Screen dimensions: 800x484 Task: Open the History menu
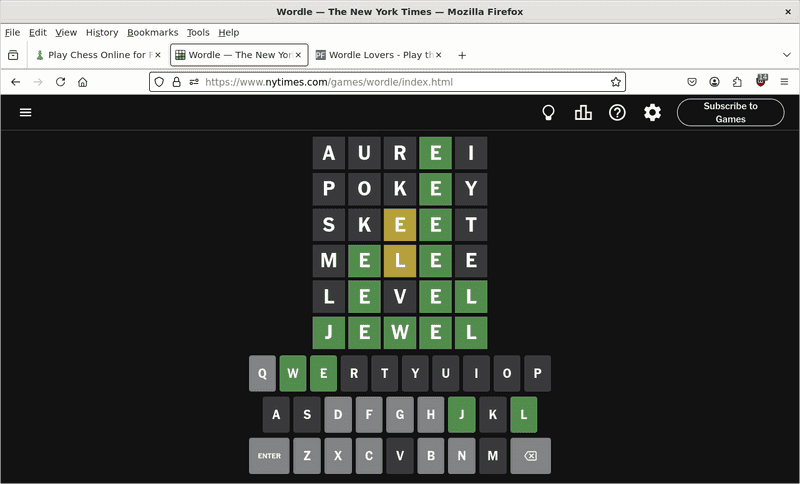[x=102, y=33]
